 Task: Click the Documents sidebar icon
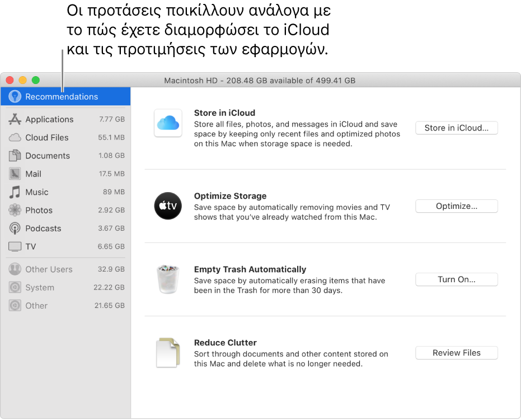(15, 156)
